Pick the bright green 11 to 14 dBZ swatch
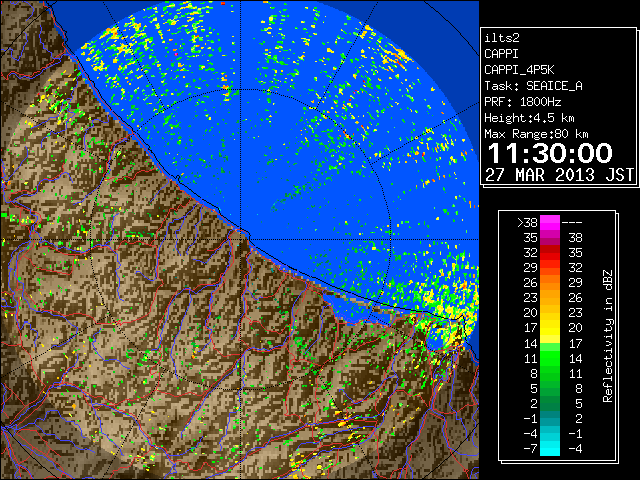 [550, 358]
